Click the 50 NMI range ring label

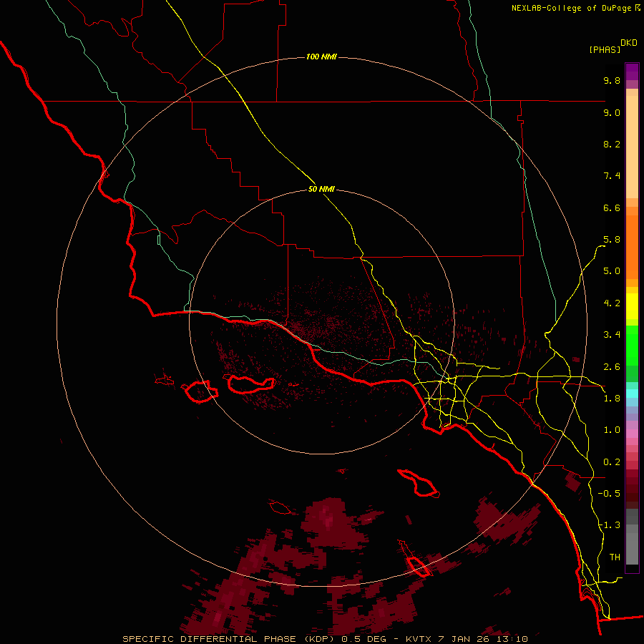point(321,189)
